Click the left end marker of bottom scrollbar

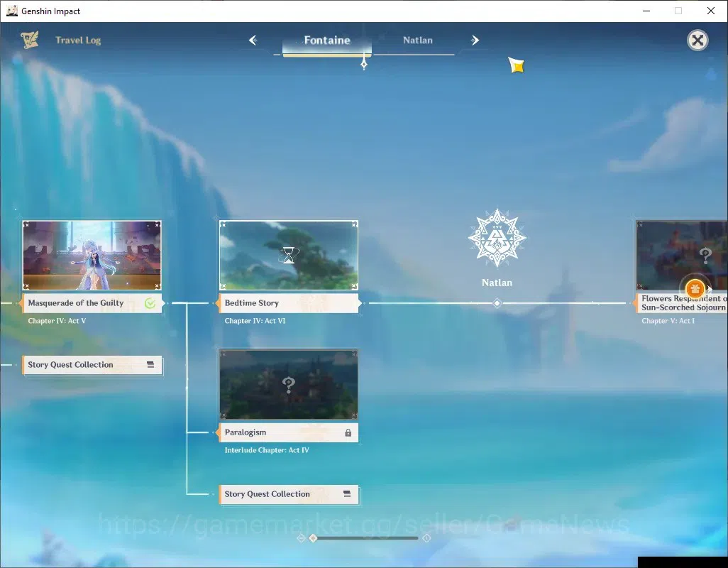tap(301, 537)
